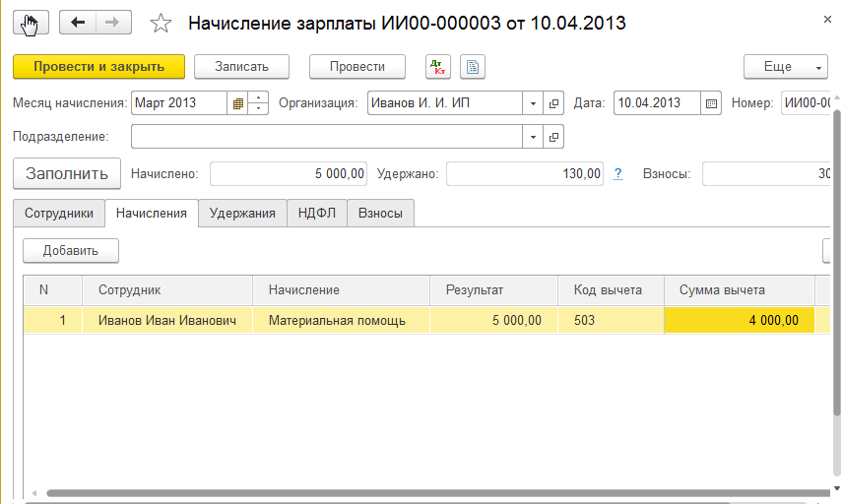842x504 pixels.
Task: Switch to the Удержания tab
Action: tap(242, 213)
